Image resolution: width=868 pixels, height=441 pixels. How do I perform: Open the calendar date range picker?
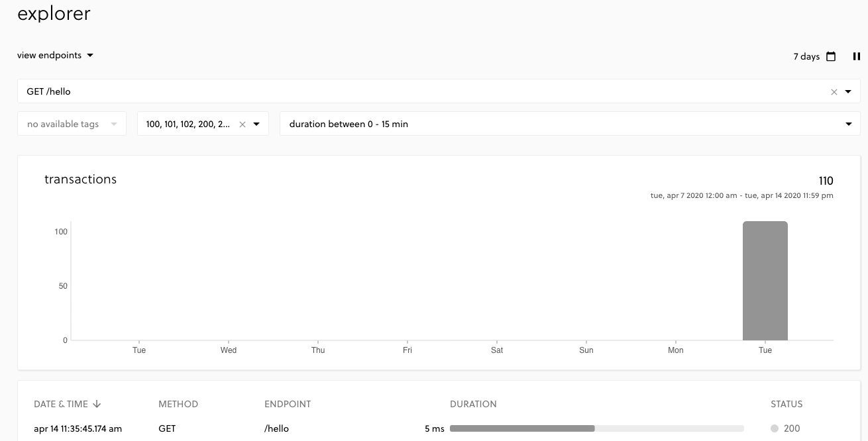click(830, 56)
